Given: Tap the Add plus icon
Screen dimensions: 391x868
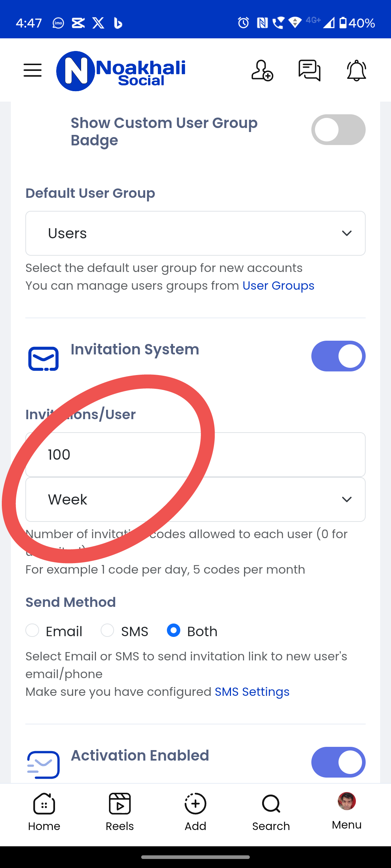Looking at the screenshot, I should pos(195,812).
